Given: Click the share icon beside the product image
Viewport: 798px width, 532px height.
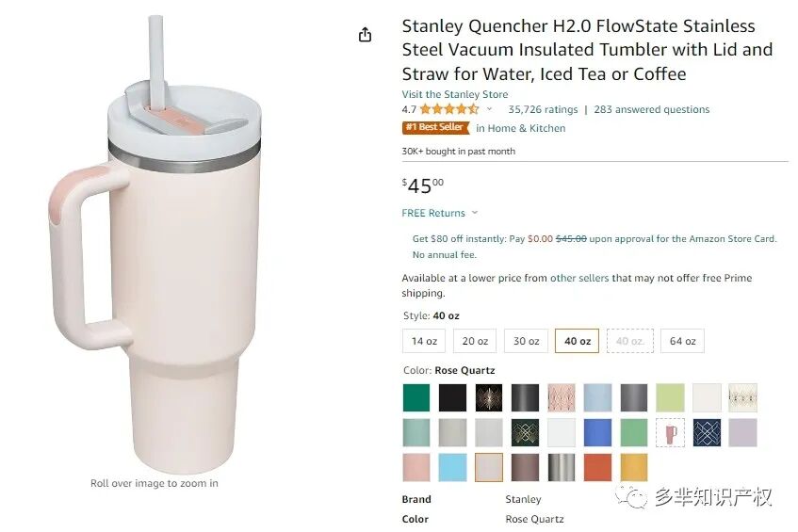Looking at the screenshot, I should tap(365, 35).
